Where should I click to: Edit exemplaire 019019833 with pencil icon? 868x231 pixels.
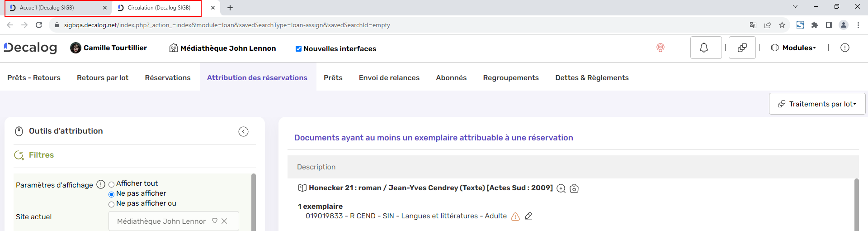click(528, 216)
